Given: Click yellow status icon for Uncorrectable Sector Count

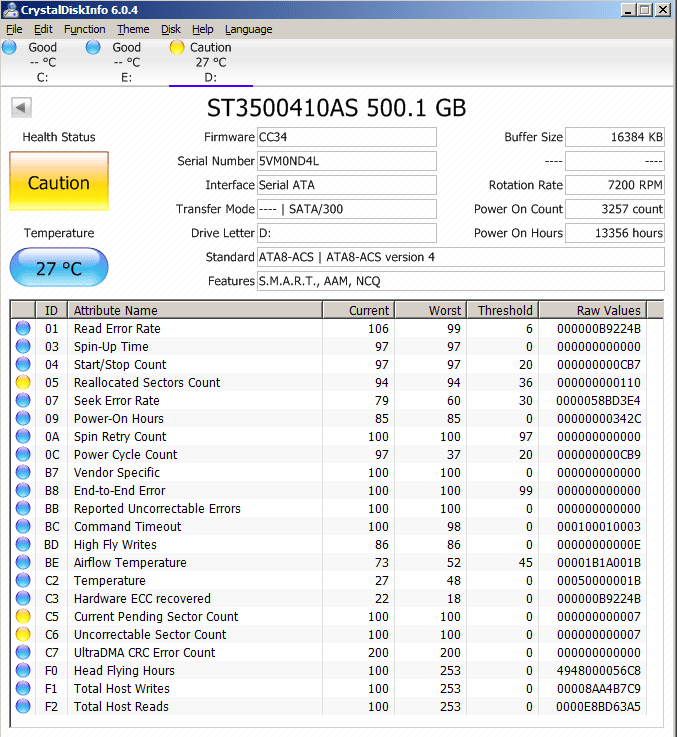Looking at the screenshot, I should click(23, 634).
